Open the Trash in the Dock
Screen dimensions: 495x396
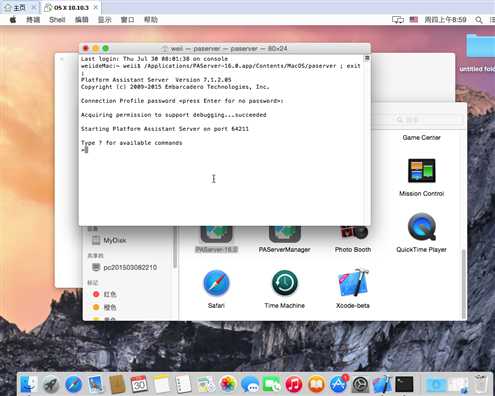click(480, 384)
